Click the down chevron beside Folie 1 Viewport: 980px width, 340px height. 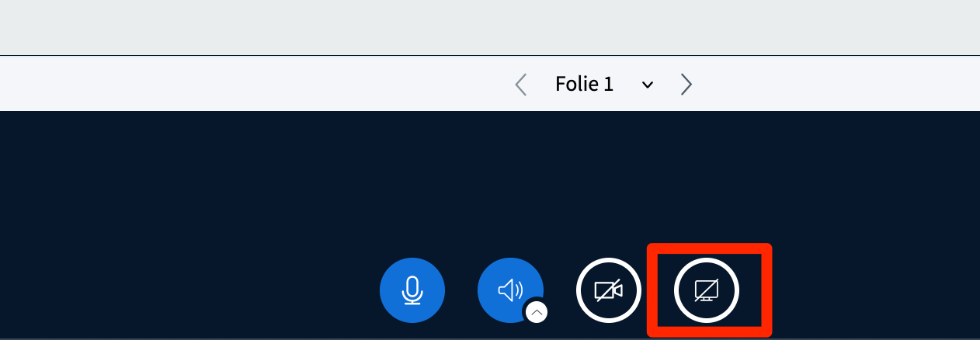coord(647,85)
